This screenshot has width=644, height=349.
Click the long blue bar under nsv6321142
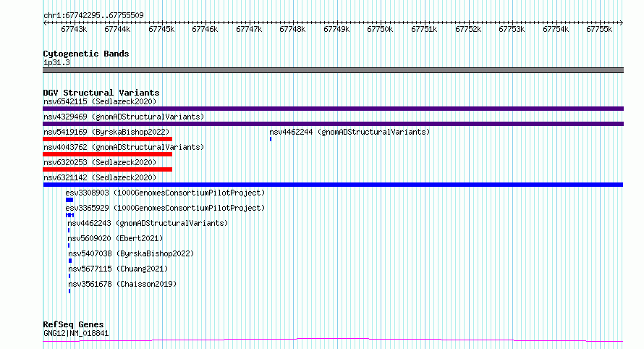tap(333, 185)
